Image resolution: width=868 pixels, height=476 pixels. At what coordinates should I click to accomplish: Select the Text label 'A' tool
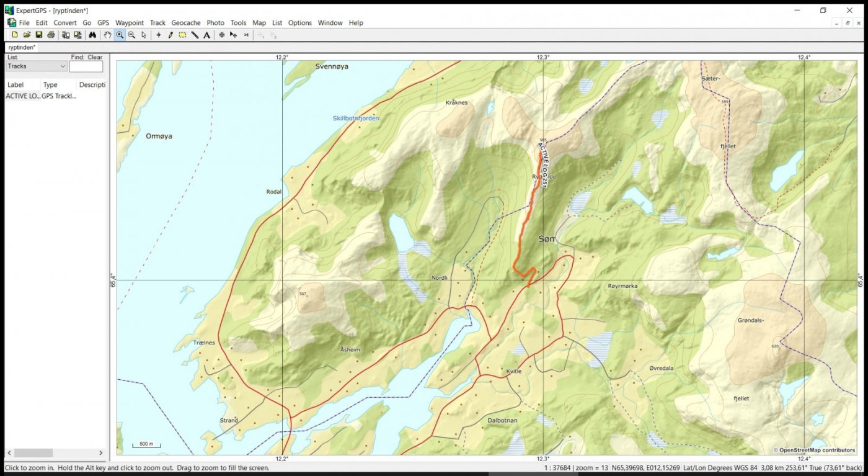(x=206, y=35)
